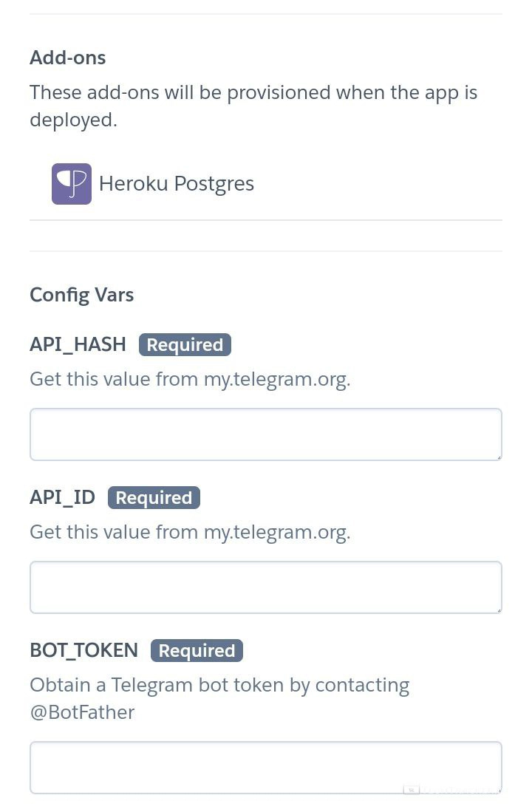
Task: Click the API_HASH field resize handle
Action: pyautogui.click(x=499, y=457)
